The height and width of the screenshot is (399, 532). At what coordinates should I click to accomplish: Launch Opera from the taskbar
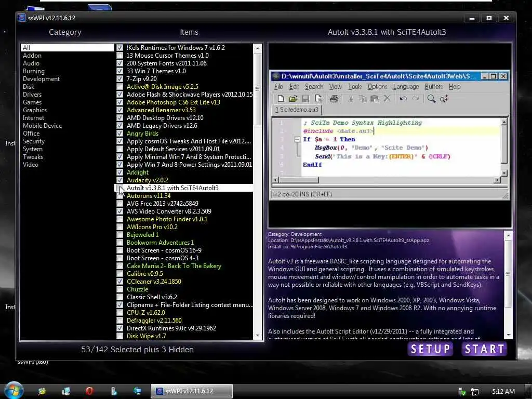[89, 391]
